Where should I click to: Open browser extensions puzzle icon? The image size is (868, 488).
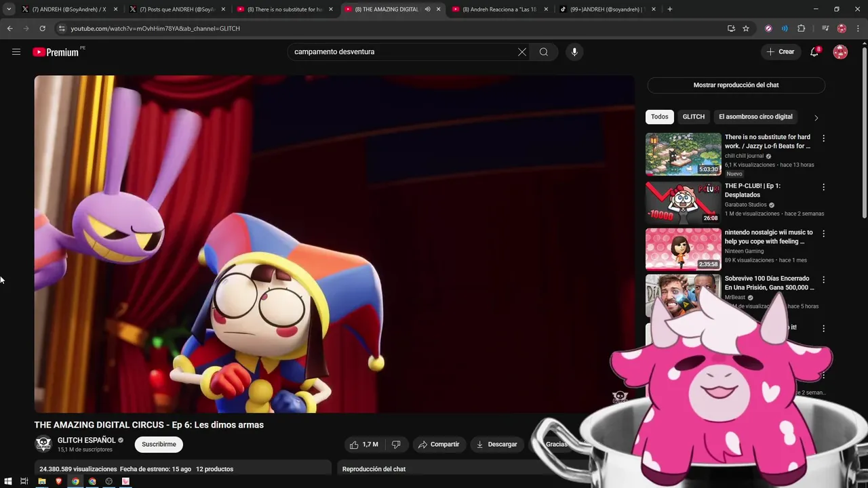(x=802, y=28)
